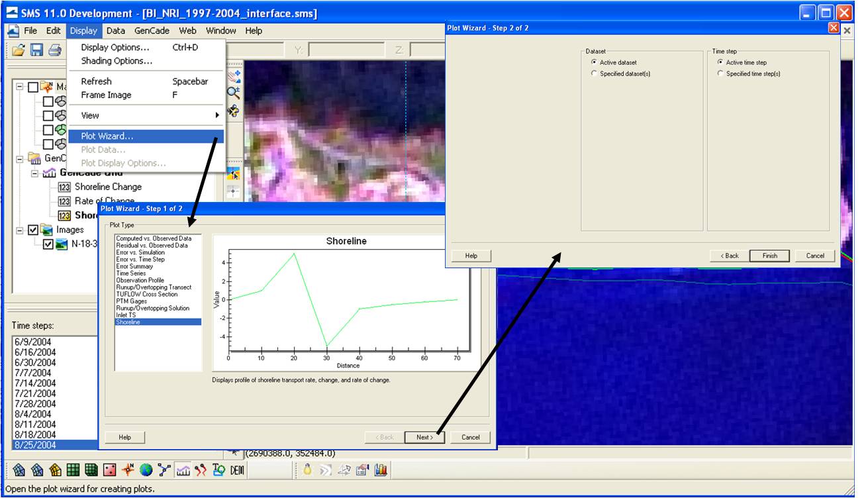Expand the View submenu arrow
This screenshot has width=868, height=498.
(217, 115)
